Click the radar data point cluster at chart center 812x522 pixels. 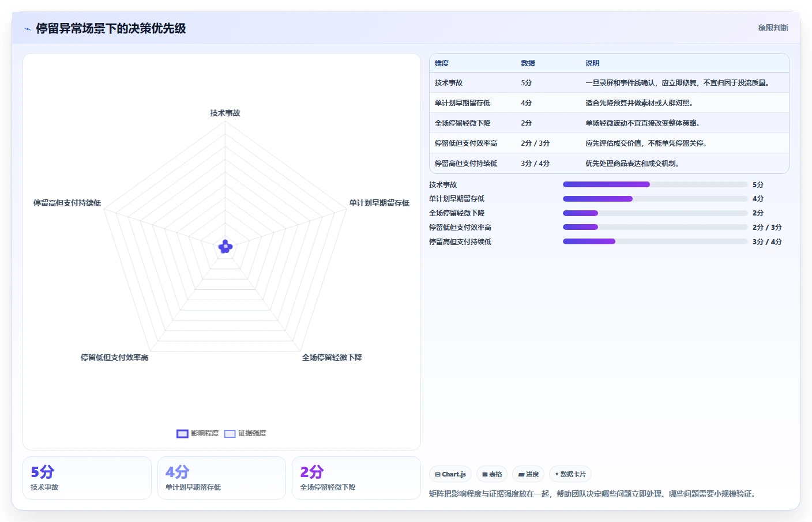click(x=225, y=247)
